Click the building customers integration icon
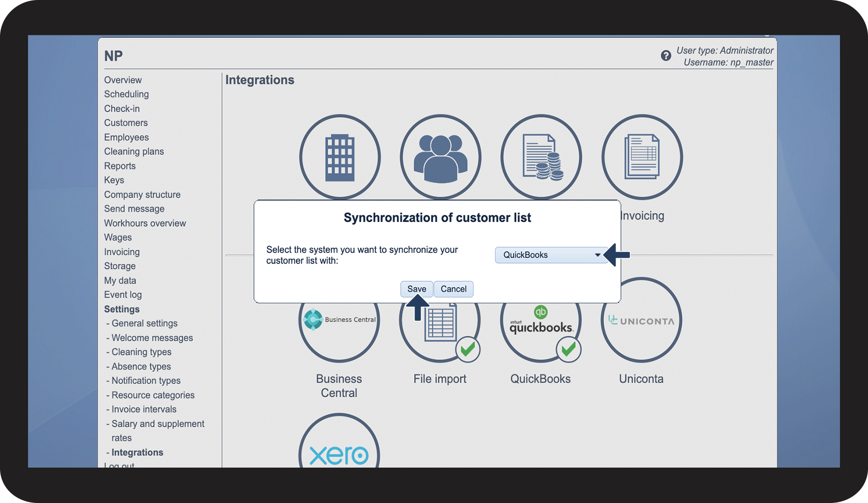This screenshot has width=868, height=503. [x=339, y=157]
